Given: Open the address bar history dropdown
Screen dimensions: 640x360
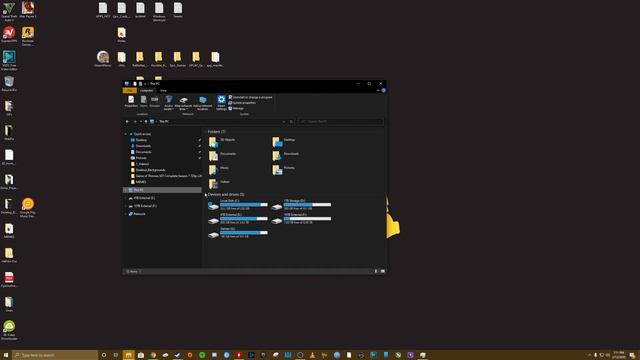Looking at the screenshot, I should 284,121.
